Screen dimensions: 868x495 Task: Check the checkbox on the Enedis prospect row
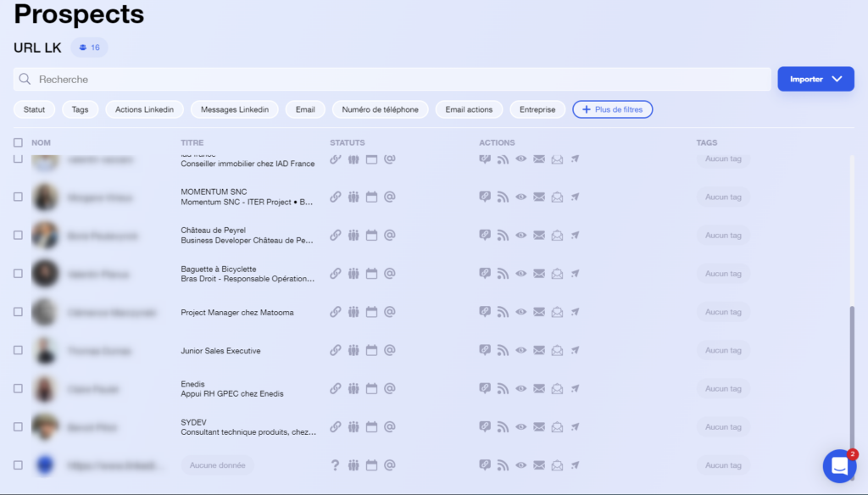(x=18, y=388)
